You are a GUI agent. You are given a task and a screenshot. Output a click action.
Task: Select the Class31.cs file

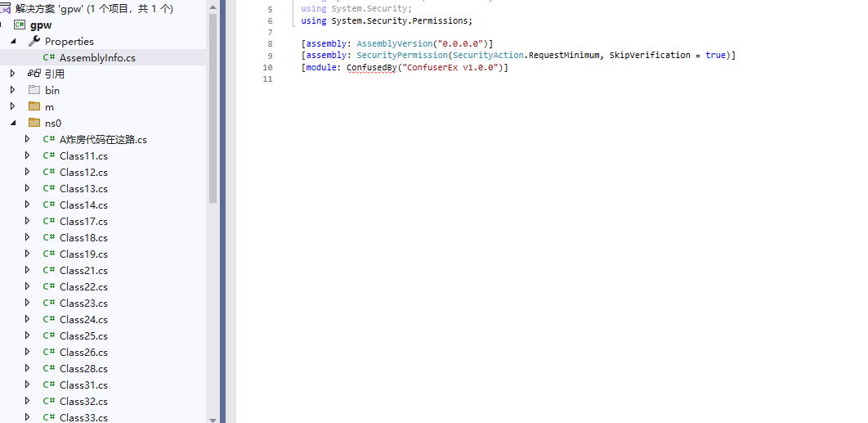83,385
